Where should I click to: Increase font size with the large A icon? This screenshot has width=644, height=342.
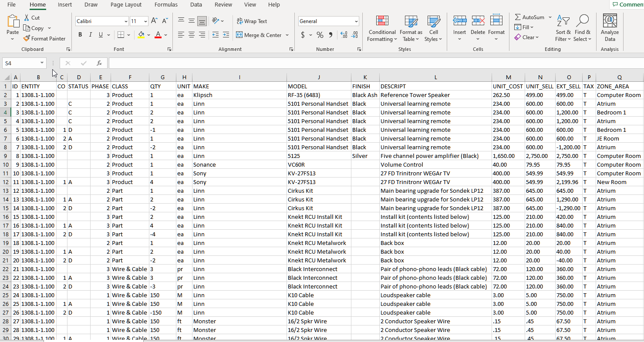pyautogui.click(x=154, y=21)
